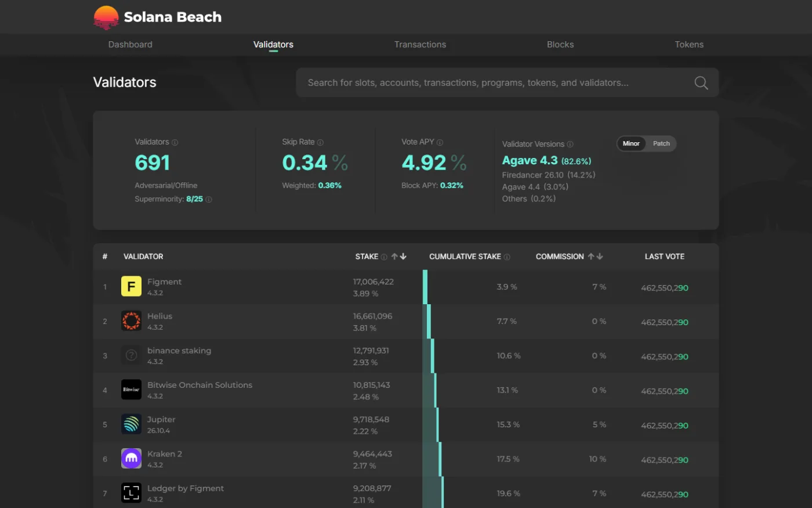The image size is (812, 508).
Task: Click the Kraken 2 validator logo
Action: tap(131, 459)
